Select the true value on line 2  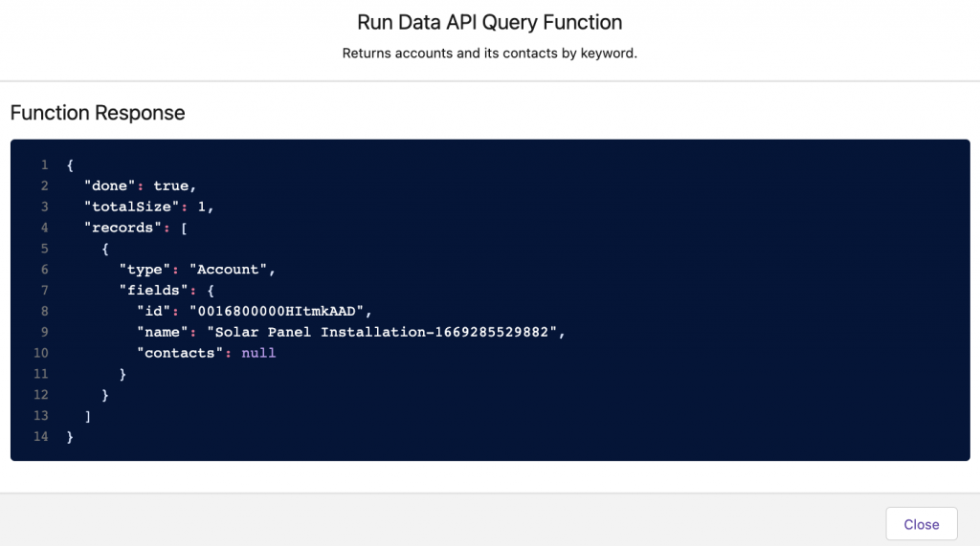tap(171, 186)
